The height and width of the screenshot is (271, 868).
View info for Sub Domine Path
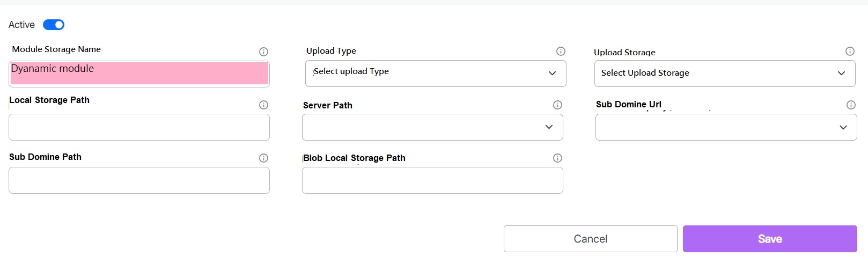click(x=263, y=158)
